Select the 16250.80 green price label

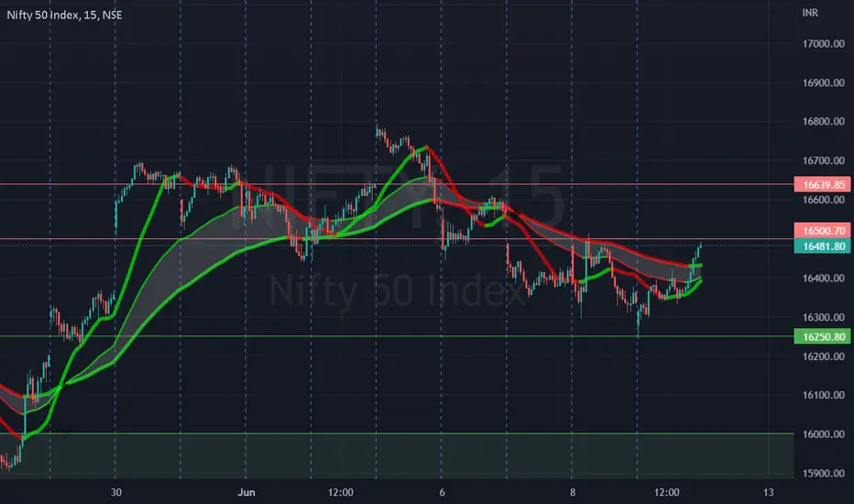click(823, 336)
